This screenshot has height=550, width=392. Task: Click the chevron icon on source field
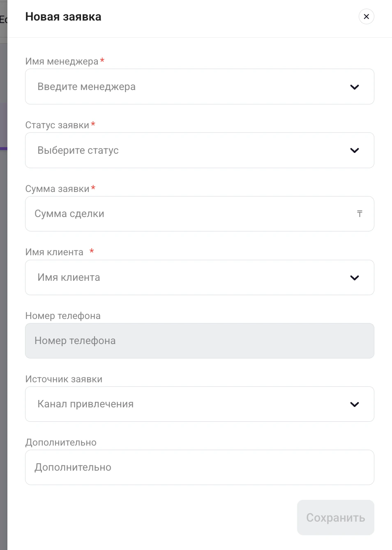354,404
